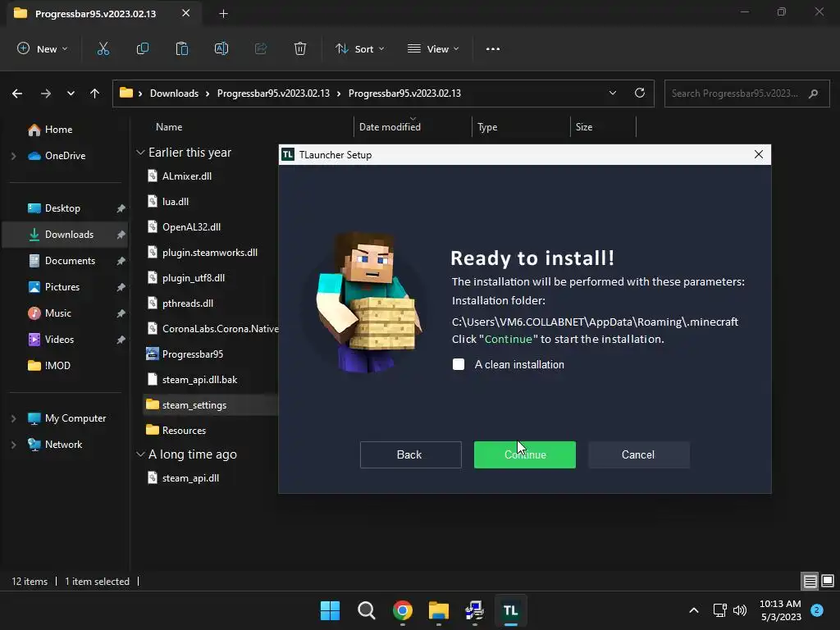Click Downloads in the address breadcrumb
The width and height of the screenshot is (840, 630).
coord(174,94)
